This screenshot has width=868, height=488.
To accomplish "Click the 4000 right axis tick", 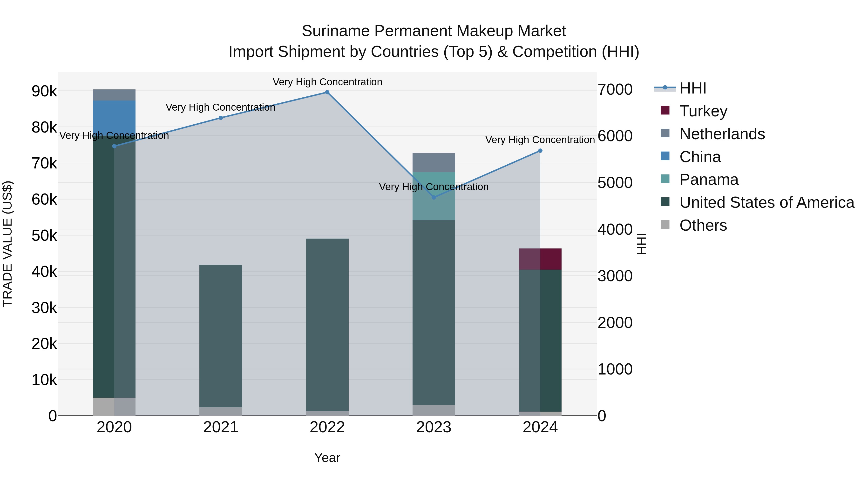I will (615, 230).
